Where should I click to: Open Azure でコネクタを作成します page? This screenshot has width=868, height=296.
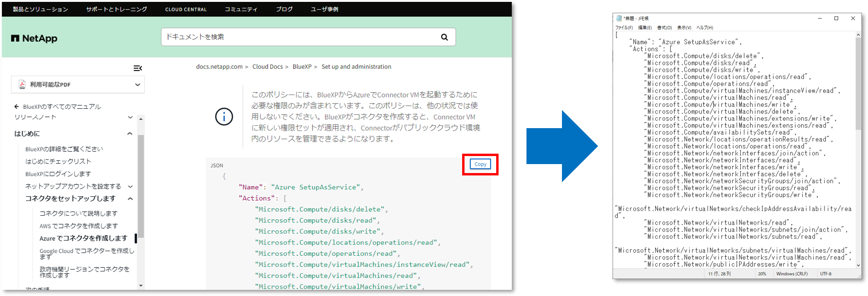coord(84,238)
